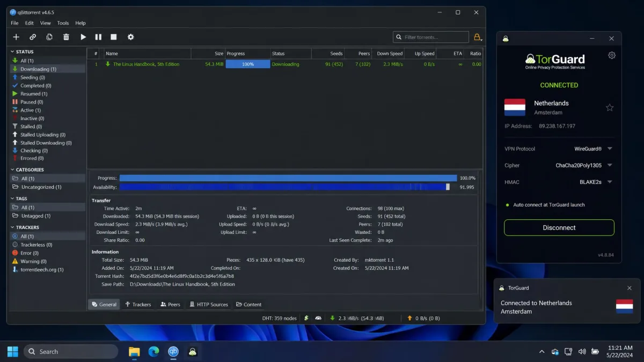Image resolution: width=644 pixels, height=362 pixels.
Task: Collapse the CATEGORIES section
Action: point(13,169)
